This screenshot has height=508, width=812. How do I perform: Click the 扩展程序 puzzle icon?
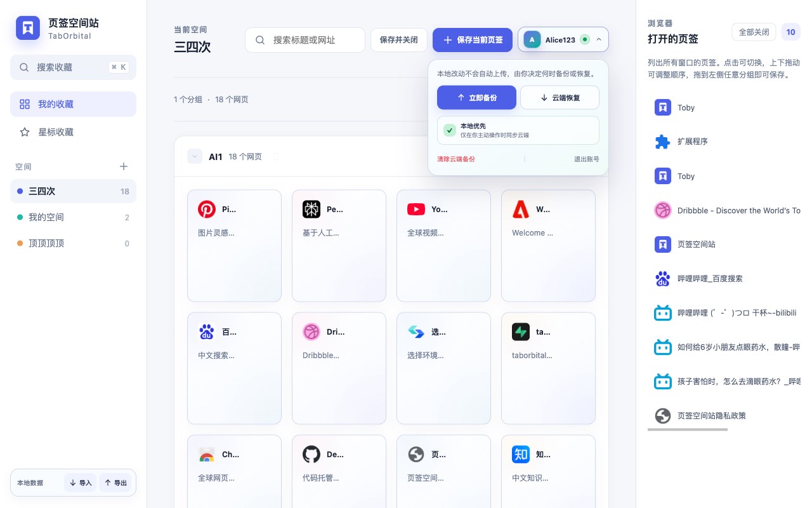pos(663,142)
